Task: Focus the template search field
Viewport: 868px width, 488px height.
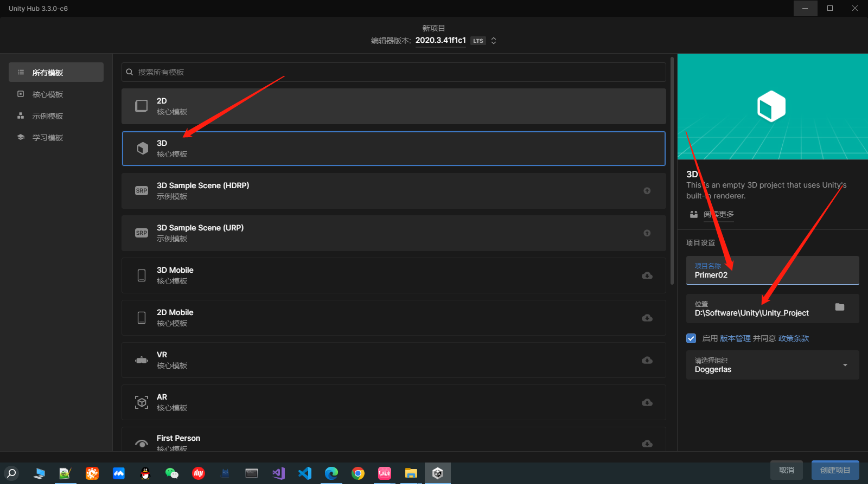Action: (394, 72)
